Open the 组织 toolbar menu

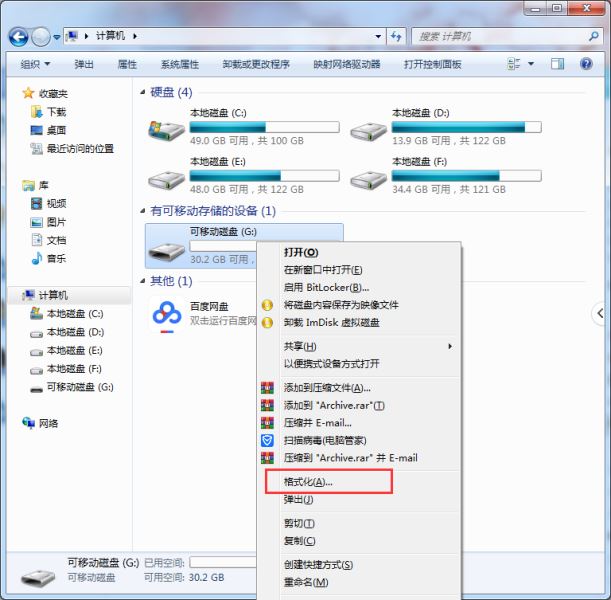(x=35, y=64)
